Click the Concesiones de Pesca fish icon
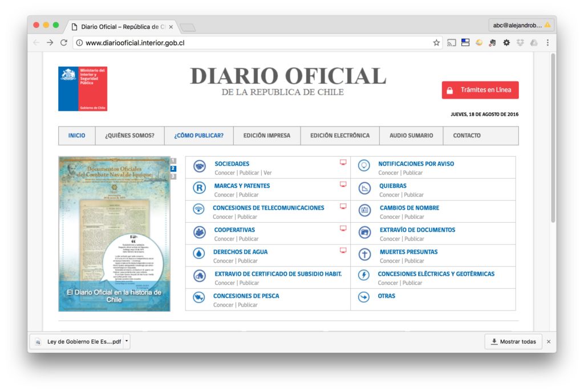The width and height of the screenshot is (584, 392). click(199, 297)
